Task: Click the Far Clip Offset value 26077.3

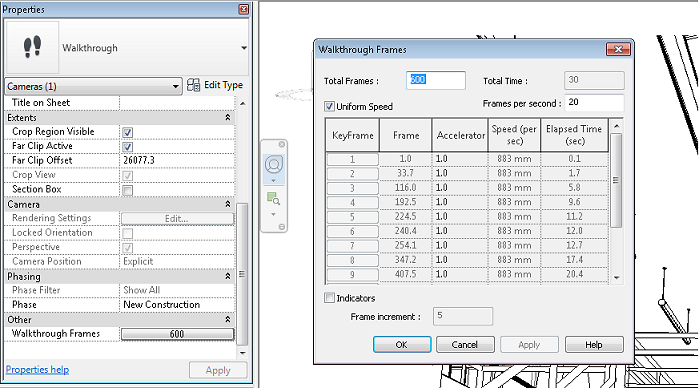Action: (x=177, y=160)
